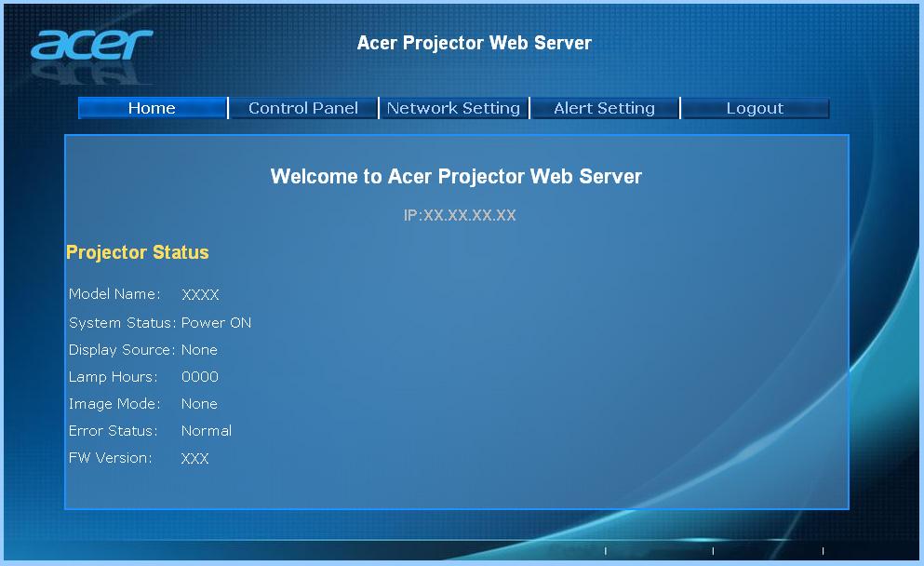The width and height of the screenshot is (924, 566).
Task: Select the Welcome to Acer Projector heading
Action: [456, 176]
